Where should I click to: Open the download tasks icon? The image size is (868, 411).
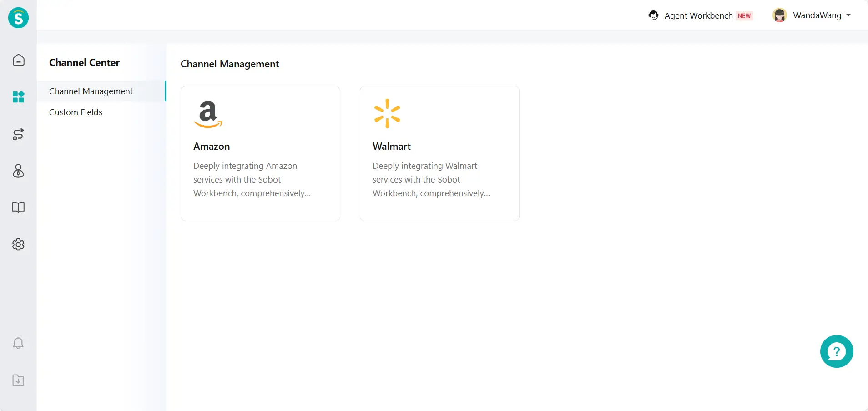[18, 380]
